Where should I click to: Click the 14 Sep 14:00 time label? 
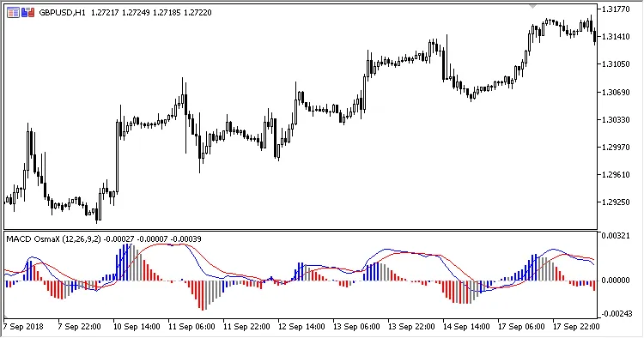pos(466,327)
